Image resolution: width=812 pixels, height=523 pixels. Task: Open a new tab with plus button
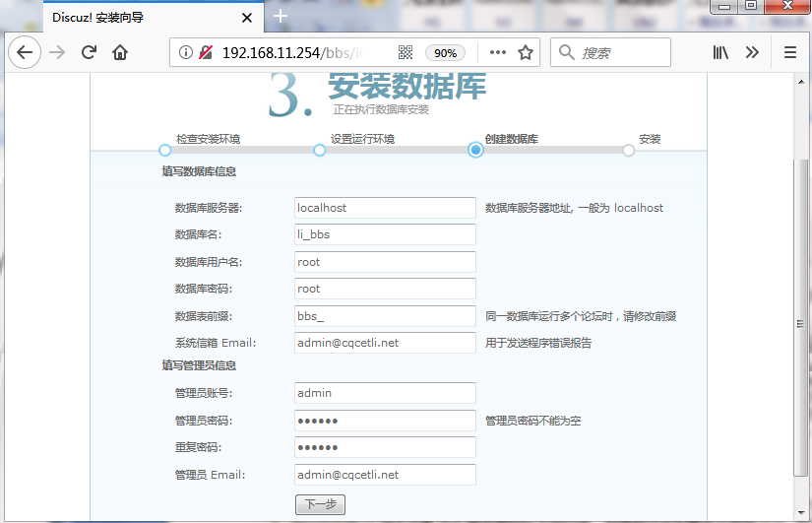(x=281, y=16)
